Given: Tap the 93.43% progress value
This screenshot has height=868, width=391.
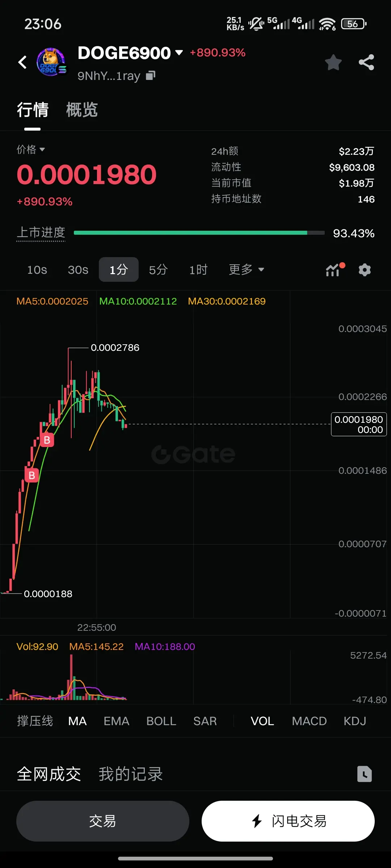Looking at the screenshot, I should 354,233.
